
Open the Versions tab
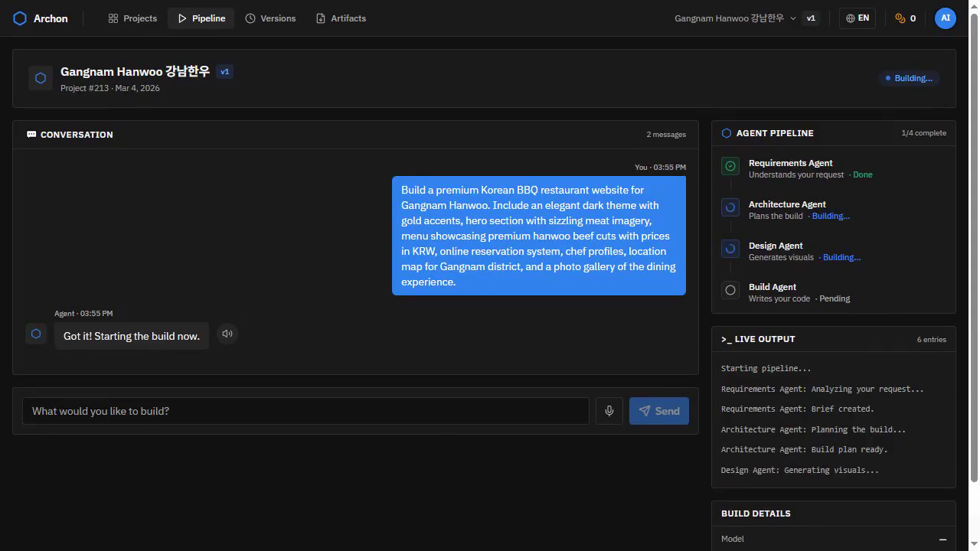(x=270, y=18)
